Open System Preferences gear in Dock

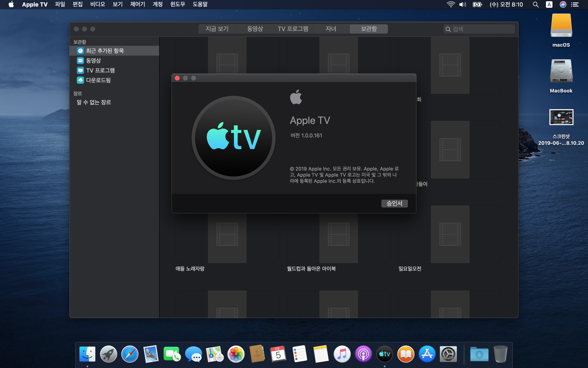(x=448, y=354)
